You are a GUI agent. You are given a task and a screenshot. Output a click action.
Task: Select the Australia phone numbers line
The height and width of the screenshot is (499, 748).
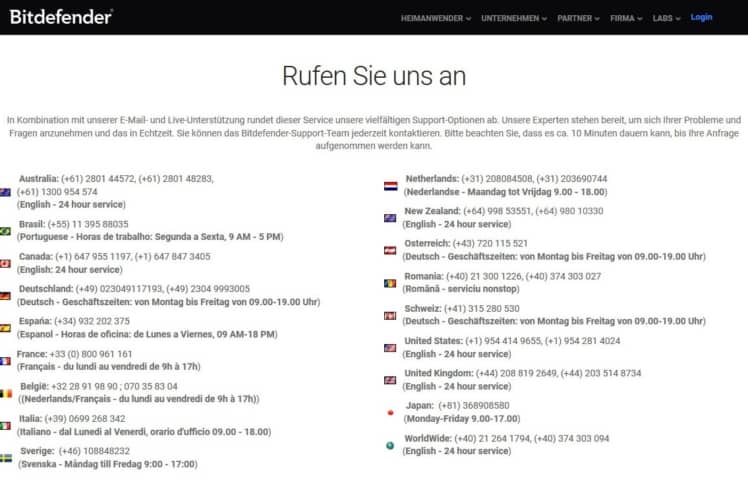[x=116, y=179]
